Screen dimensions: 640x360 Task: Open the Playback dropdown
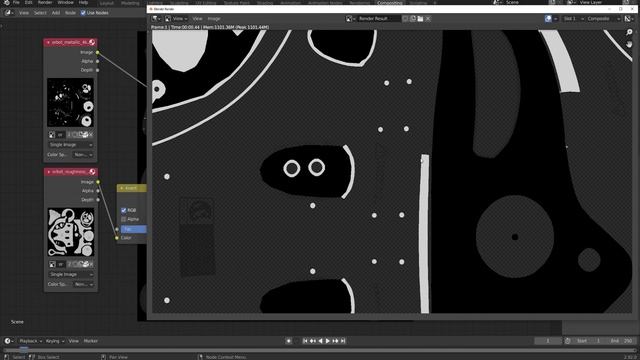pyautogui.click(x=31, y=341)
